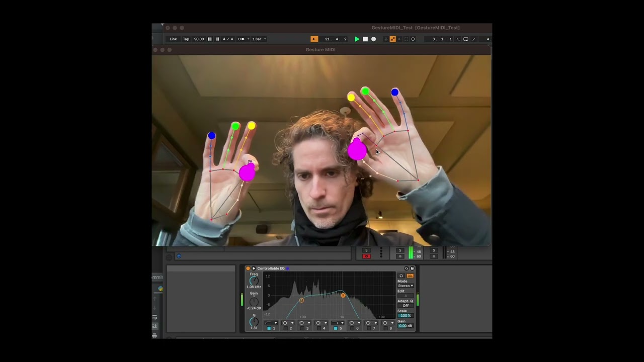Image resolution: width=644 pixels, height=362 pixels.
Task: Toggle the Automation Arm button
Action: [392, 39]
